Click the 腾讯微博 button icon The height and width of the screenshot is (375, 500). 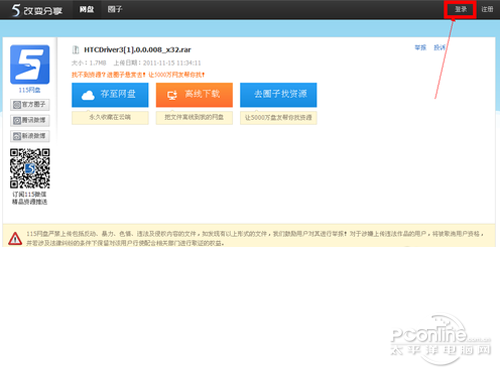pyautogui.click(x=17, y=121)
